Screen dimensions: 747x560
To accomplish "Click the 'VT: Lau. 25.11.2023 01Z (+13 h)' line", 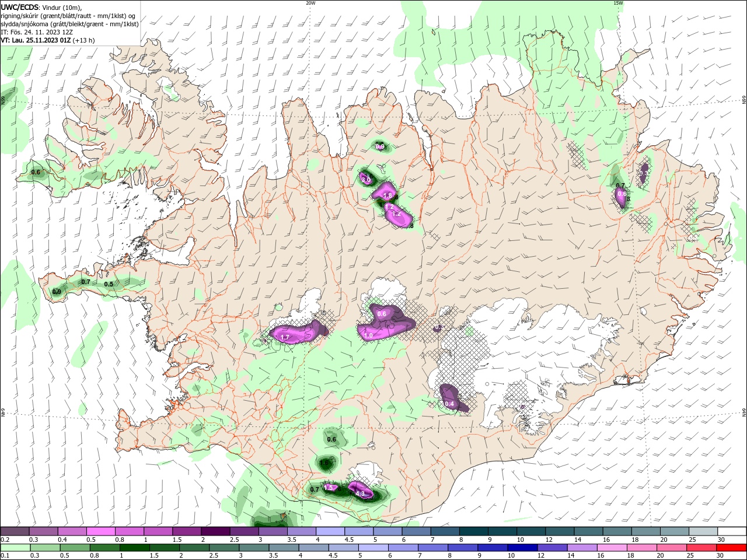I will coord(48,40).
